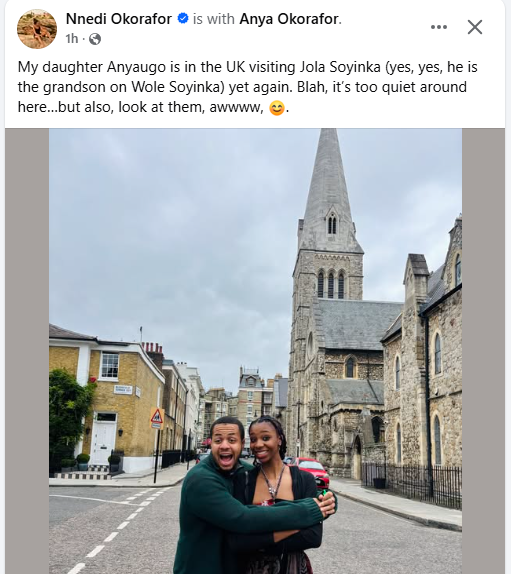Click the globe public-audience icon
The height and width of the screenshot is (574, 511).
pyautogui.click(x=95, y=39)
